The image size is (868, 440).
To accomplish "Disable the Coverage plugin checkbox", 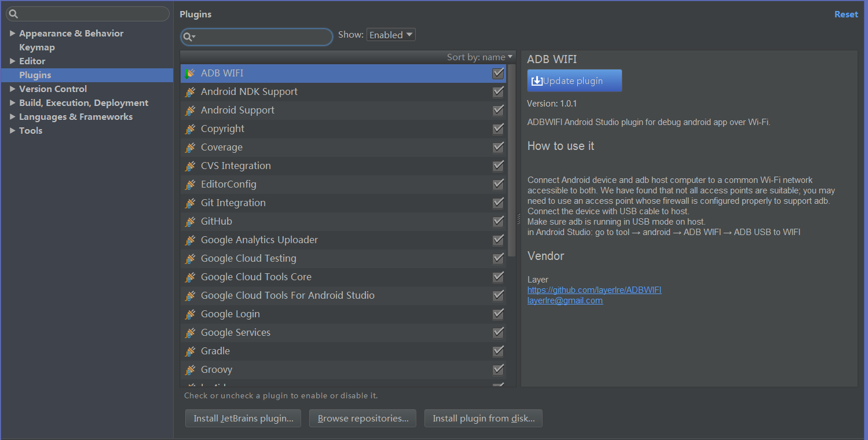I will [498, 147].
